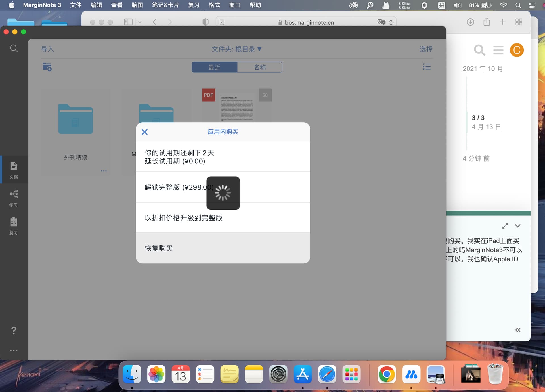Open 复习 menu in menu bar
Screen dimensions: 545x392
(x=194, y=5)
